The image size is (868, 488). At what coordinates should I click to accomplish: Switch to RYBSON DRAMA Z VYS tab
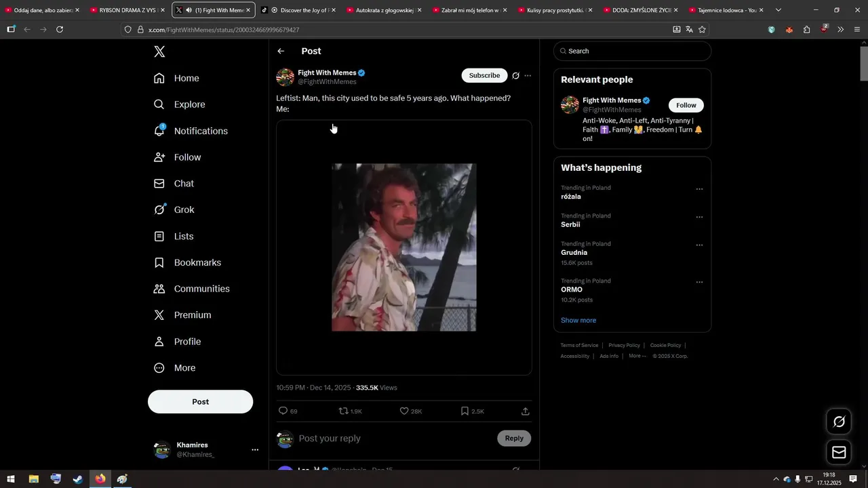pyautogui.click(x=128, y=10)
